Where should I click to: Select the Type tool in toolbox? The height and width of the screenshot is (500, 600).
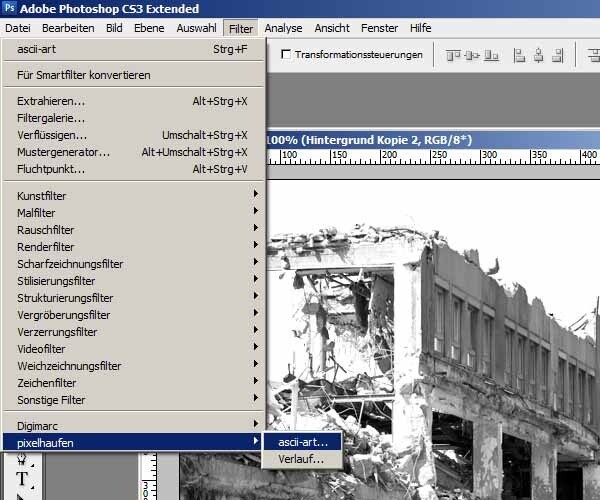coord(22,479)
